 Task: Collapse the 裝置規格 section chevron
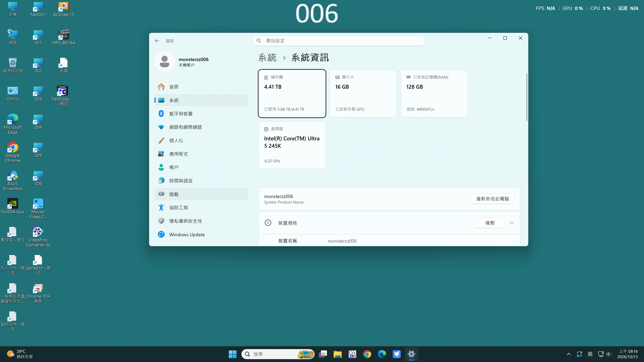pos(512,223)
